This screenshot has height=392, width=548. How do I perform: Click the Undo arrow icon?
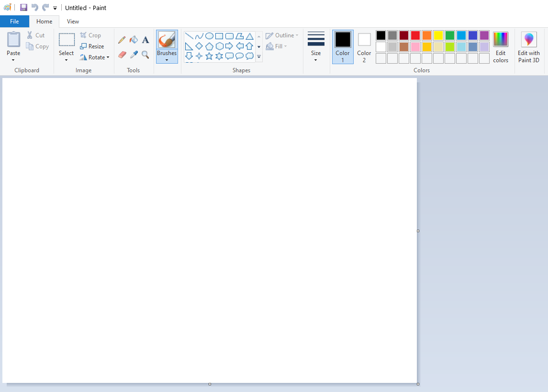(x=34, y=8)
